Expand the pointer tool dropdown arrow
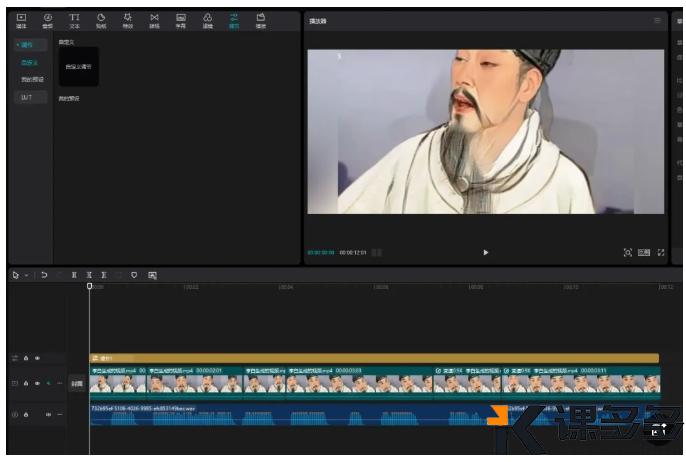Screen dimensions: 686x462 click(x=27, y=274)
